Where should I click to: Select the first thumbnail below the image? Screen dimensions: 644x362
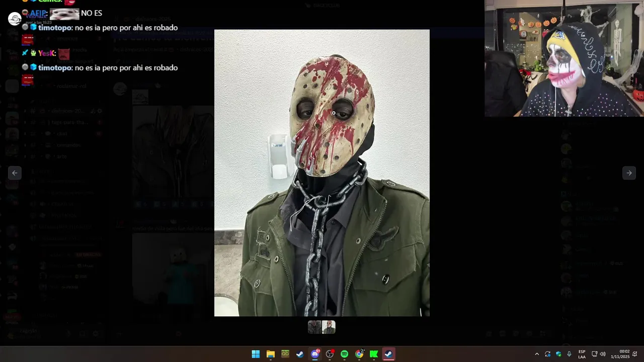pyautogui.click(x=314, y=327)
